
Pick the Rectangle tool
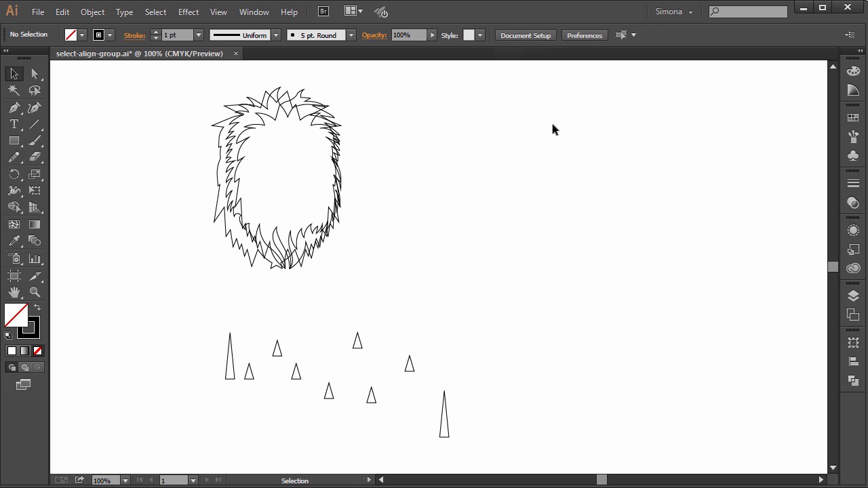click(14, 141)
